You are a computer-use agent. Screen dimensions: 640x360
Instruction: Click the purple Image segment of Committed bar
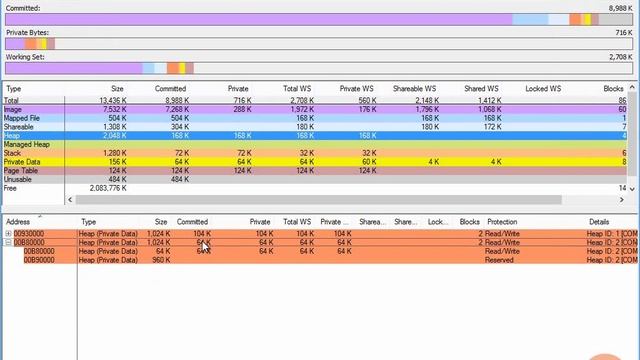tap(259, 19)
